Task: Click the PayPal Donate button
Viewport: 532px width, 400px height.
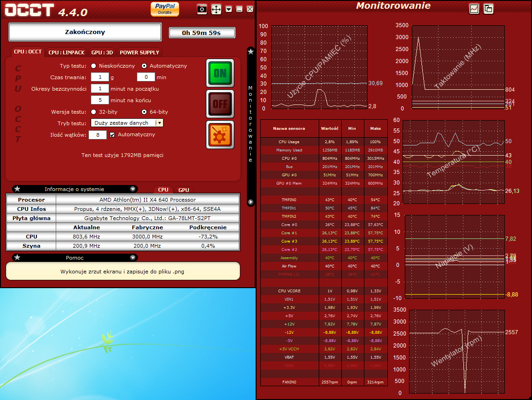Action: (x=165, y=8)
